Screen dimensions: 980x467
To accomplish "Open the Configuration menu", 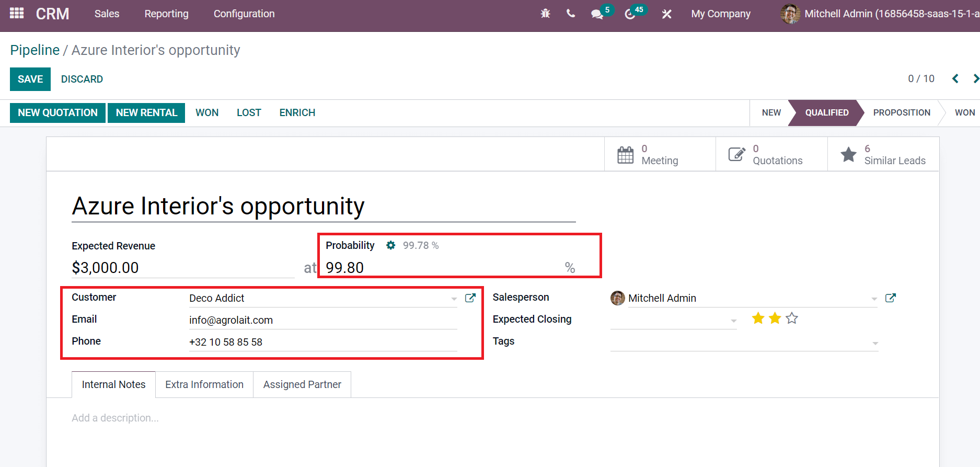I will (244, 14).
